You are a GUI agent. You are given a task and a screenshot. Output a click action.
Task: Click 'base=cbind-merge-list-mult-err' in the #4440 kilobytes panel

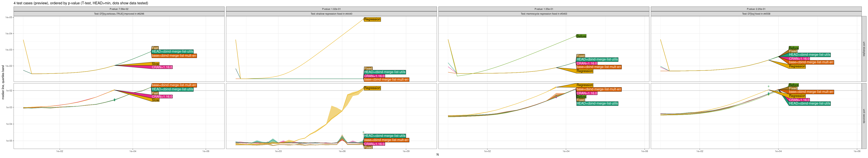[386, 80]
